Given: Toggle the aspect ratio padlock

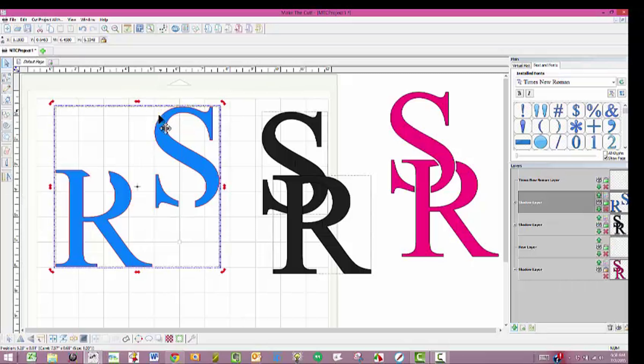Looking at the screenshot, I should pyautogui.click(x=104, y=40).
